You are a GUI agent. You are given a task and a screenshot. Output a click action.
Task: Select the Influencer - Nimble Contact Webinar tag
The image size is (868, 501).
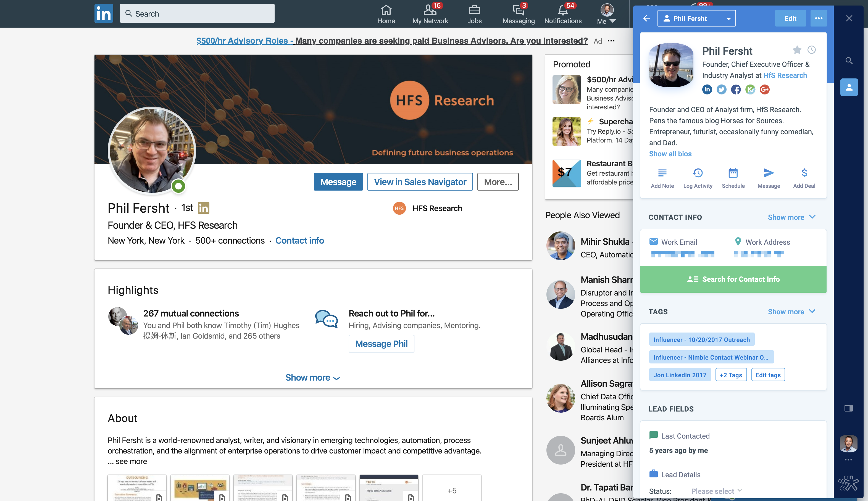point(711,357)
